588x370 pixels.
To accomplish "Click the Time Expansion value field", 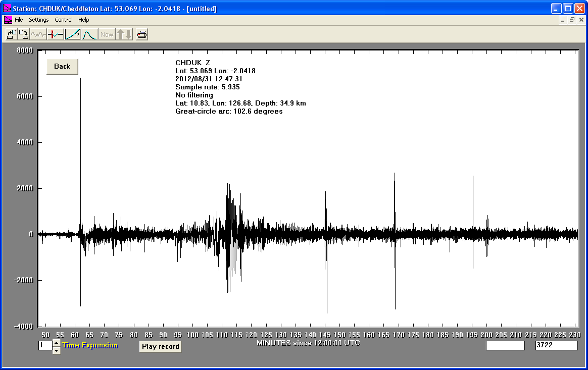I will 45,345.
